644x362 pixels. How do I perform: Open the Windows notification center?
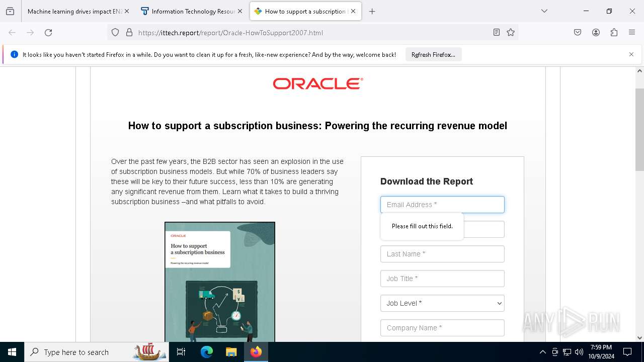click(x=627, y=352)
